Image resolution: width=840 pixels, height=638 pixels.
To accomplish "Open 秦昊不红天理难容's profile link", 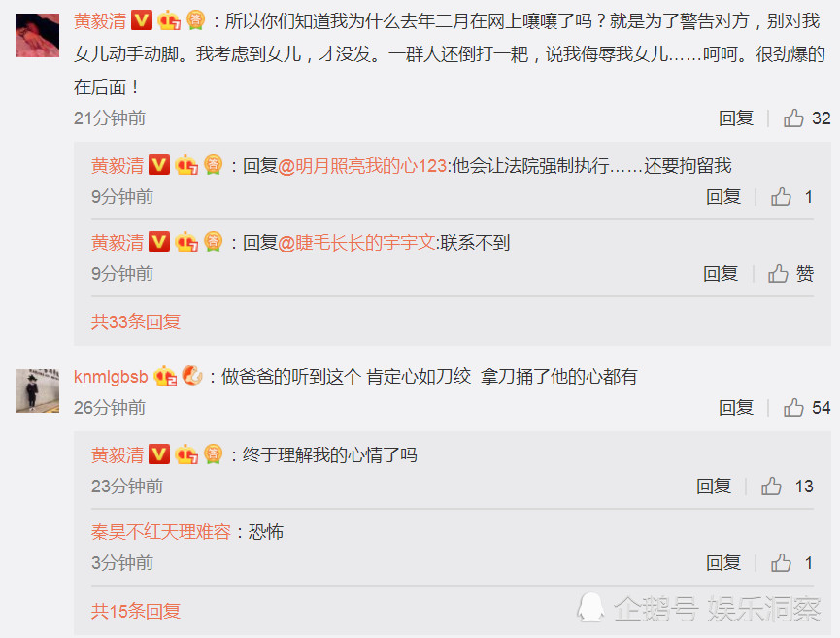I will coord(161,531).
